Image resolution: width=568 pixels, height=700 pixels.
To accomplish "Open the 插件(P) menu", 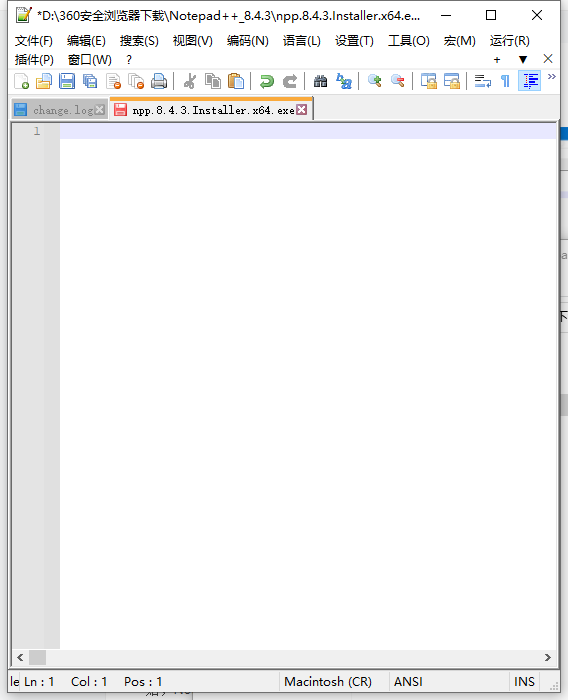I will tap(34, 59).
